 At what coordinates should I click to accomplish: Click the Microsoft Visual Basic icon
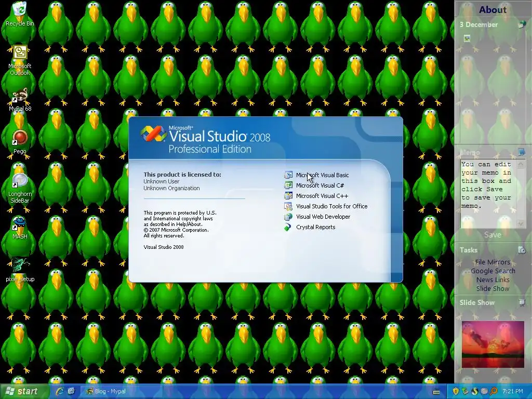(x=288, y=175)
